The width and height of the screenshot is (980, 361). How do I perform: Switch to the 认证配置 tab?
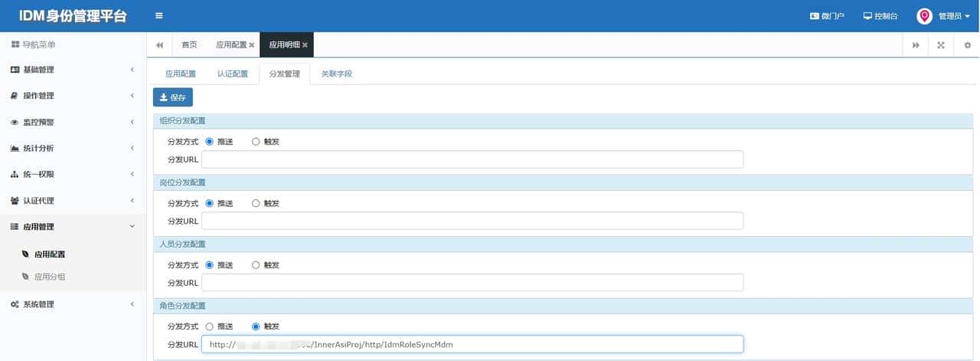point(233,74)
